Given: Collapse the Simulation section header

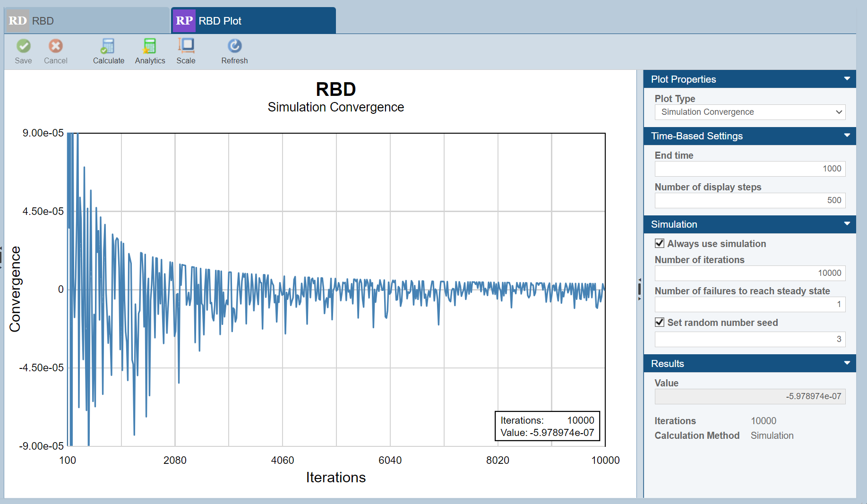Looking at the screenshot, I should (x=846, y=224).
